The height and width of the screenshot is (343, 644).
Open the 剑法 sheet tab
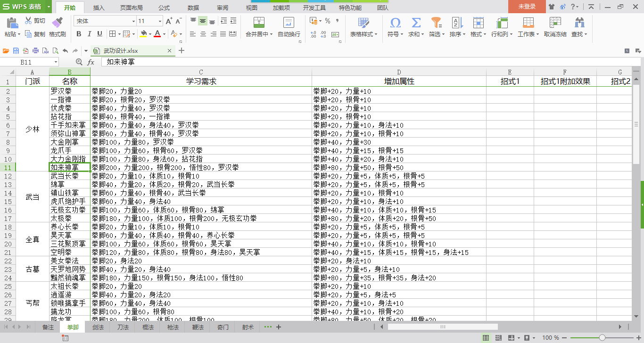(x=98, y=327)
